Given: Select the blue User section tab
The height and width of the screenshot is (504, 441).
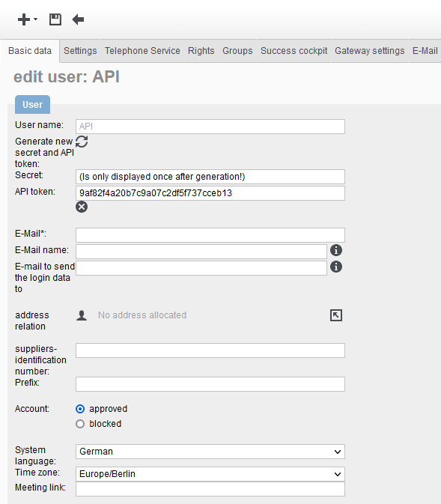Looking at the screenshot, I should click(x=32, y=104).
